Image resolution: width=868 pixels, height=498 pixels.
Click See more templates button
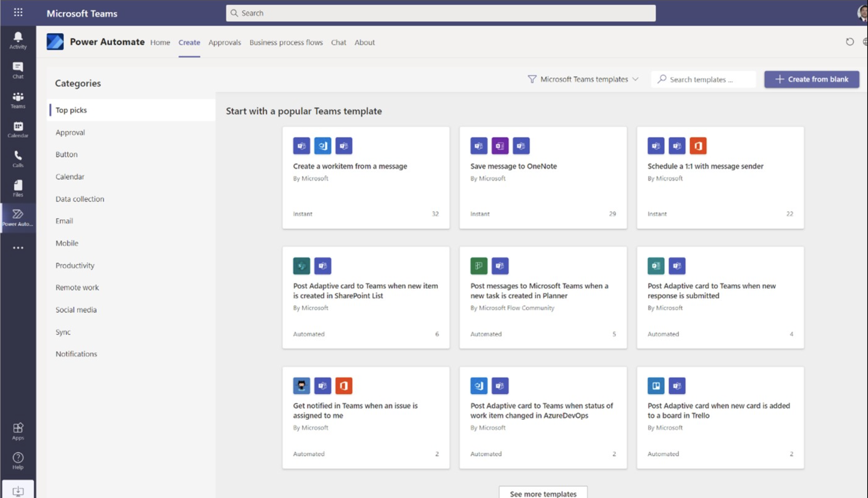point(543,494)
